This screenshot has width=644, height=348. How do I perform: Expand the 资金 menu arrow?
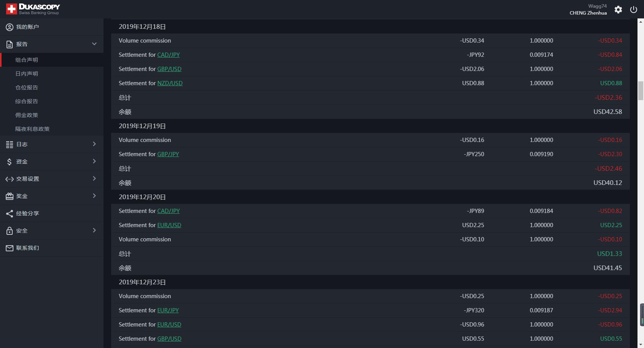click(94, 161)
